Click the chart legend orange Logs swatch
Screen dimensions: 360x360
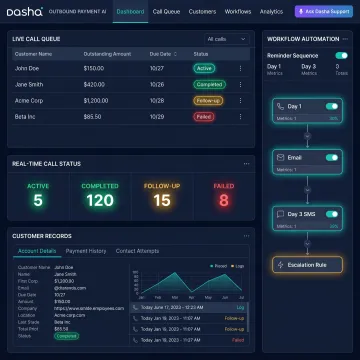pos(233,266)
